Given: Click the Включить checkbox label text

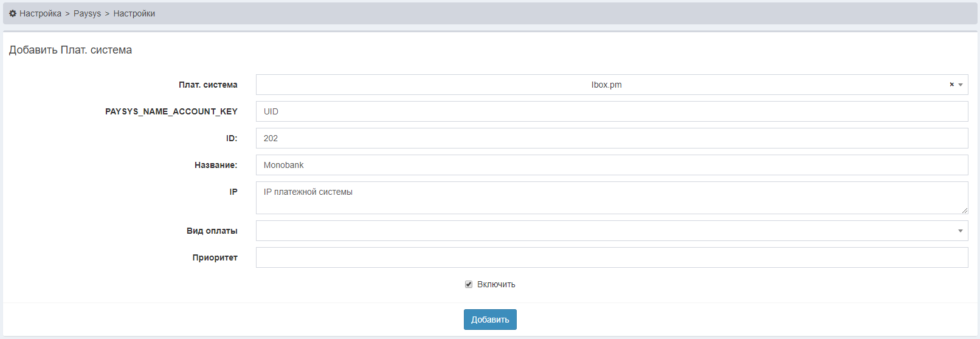Looking at the screenshot, I should tap(496, 284).
